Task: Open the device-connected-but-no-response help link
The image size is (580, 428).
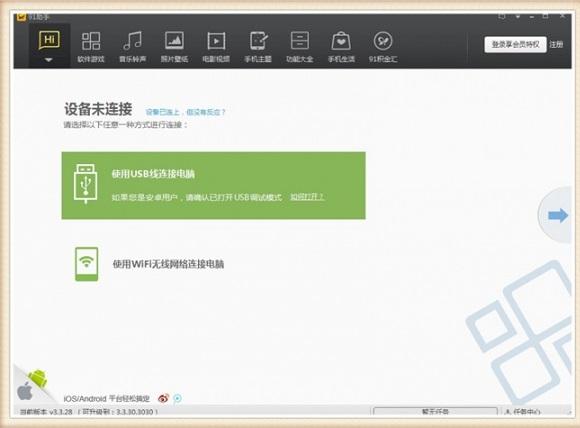Action: click(x=185, y=112)
